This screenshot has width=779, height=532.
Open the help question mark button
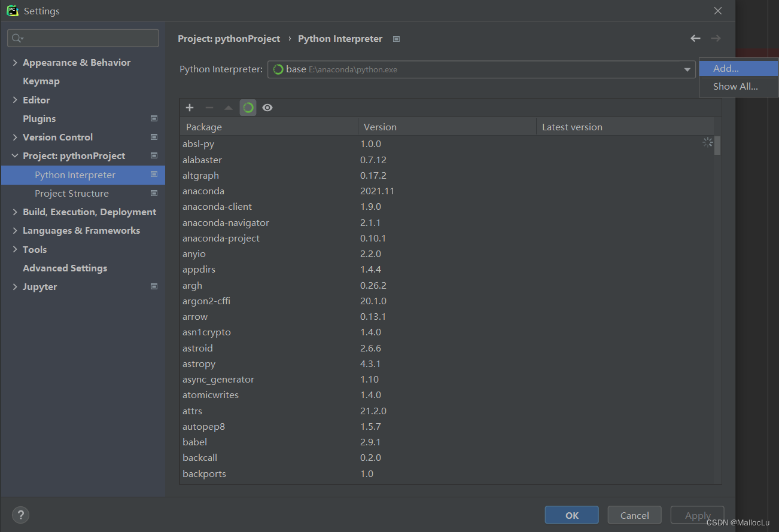[20, 515]
